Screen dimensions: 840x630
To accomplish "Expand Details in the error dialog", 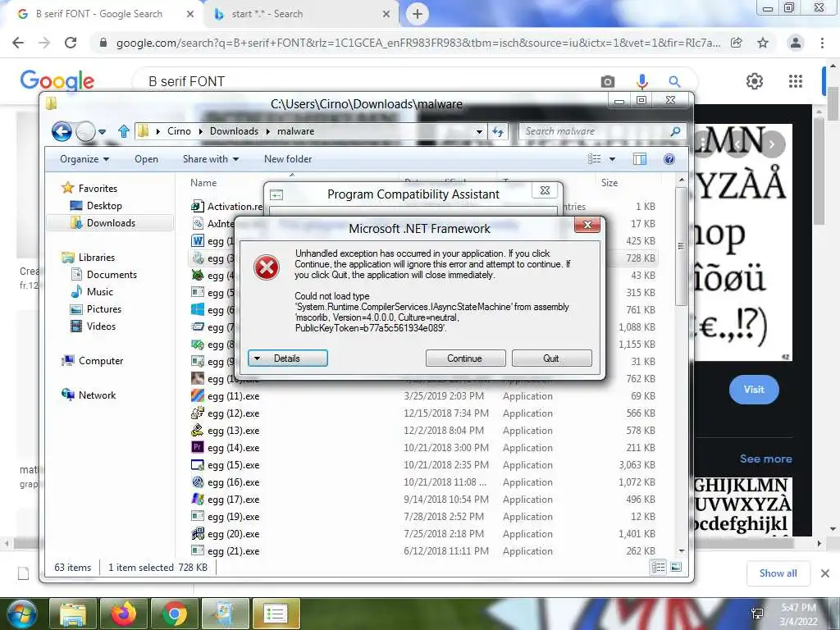I will point(288,358).
